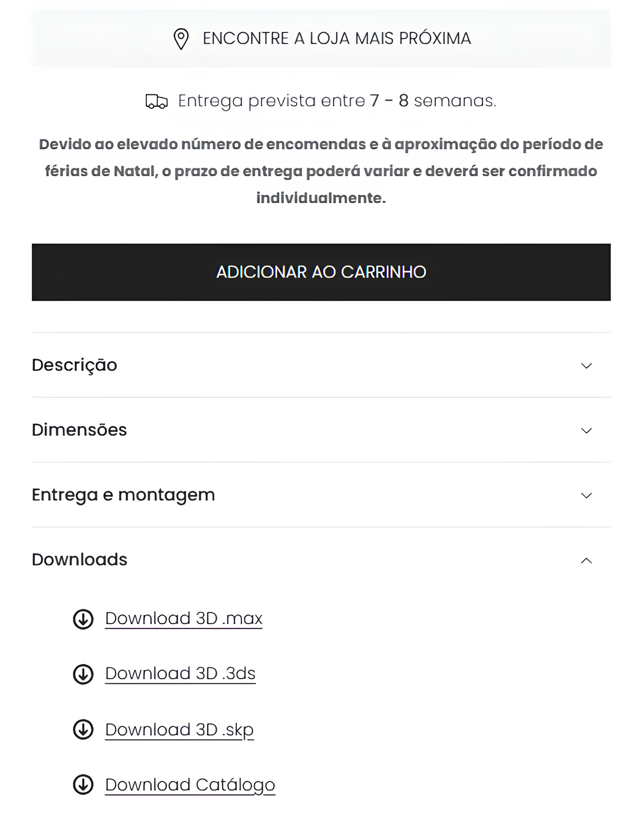
Task: Click the Downloads accordion heading
Action: tap(80, 560)
